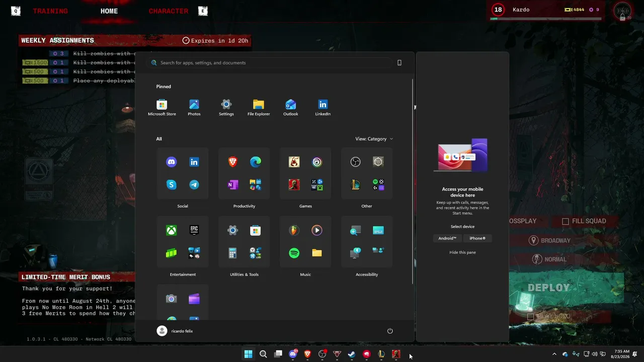Image resolution: width=644 pixels, height=362 pixels.
Task: Enable the Fill Squad checkbox in the game
Action: [566, 221]
